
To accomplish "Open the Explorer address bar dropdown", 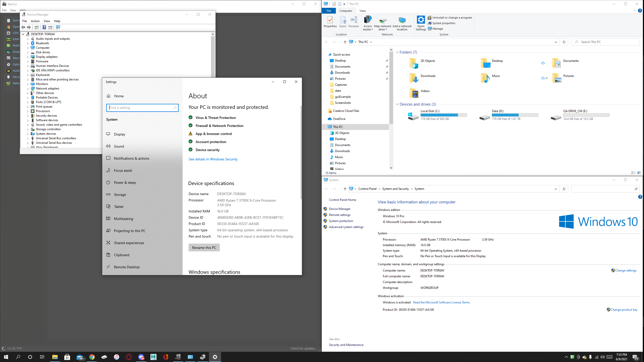I will click(x=555, y=42).
